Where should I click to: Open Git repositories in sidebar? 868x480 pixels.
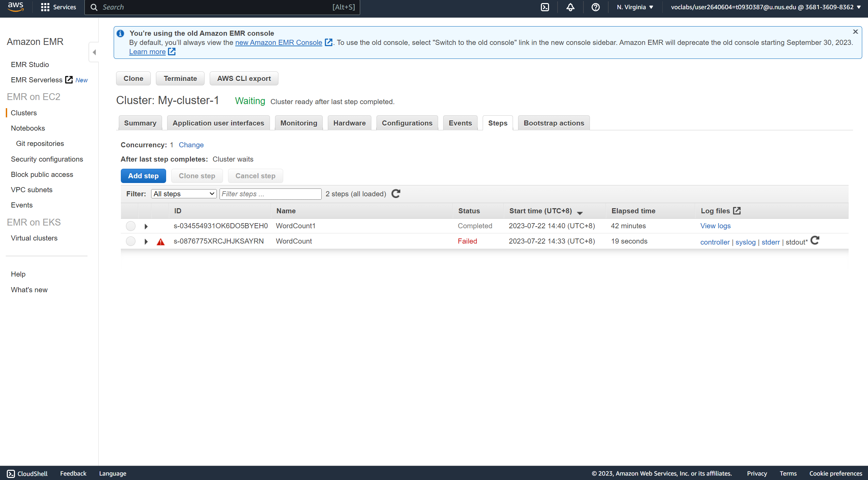(40, 144)
